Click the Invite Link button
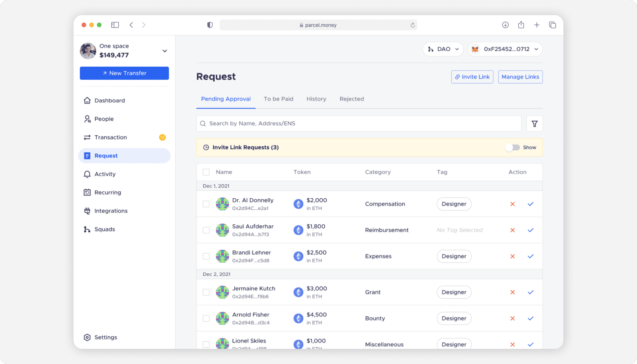This screenshot has width=637, height=364. [x=472, y=77]
